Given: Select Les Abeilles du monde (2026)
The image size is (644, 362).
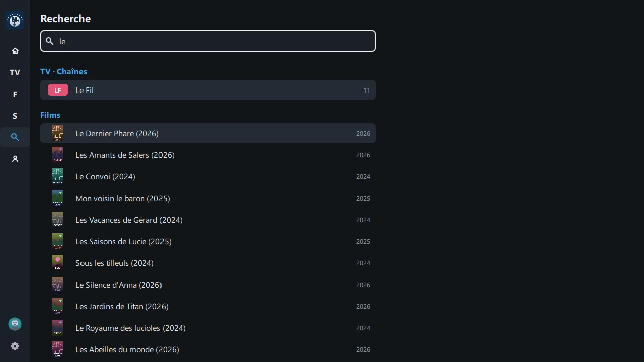Looking at the screenshot, I should click(x=208, y=349).
